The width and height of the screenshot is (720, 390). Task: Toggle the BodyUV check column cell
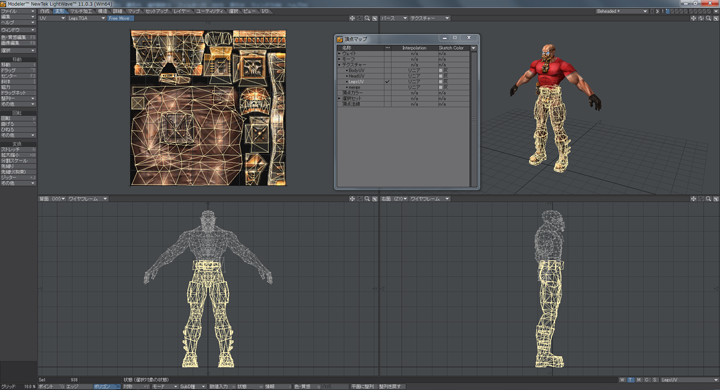click(x=388, y=71)
